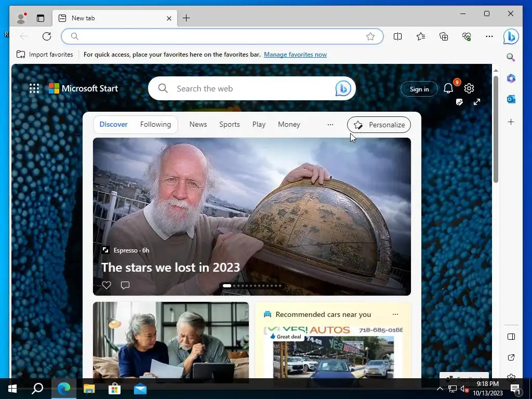The image size is (532, 399).
Task: Open The stars we lost in 2023 article
Action: click(170, 268)
